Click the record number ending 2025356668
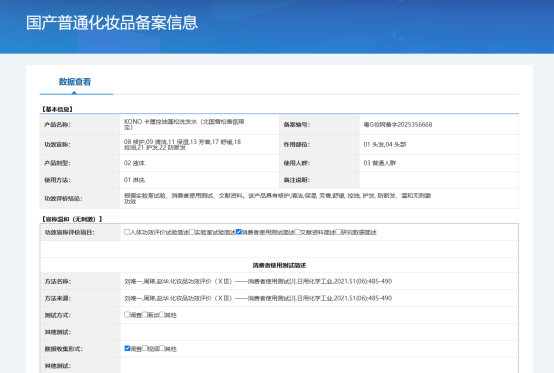The height and width of the screenshot is (373, 554). click(397, 124)
